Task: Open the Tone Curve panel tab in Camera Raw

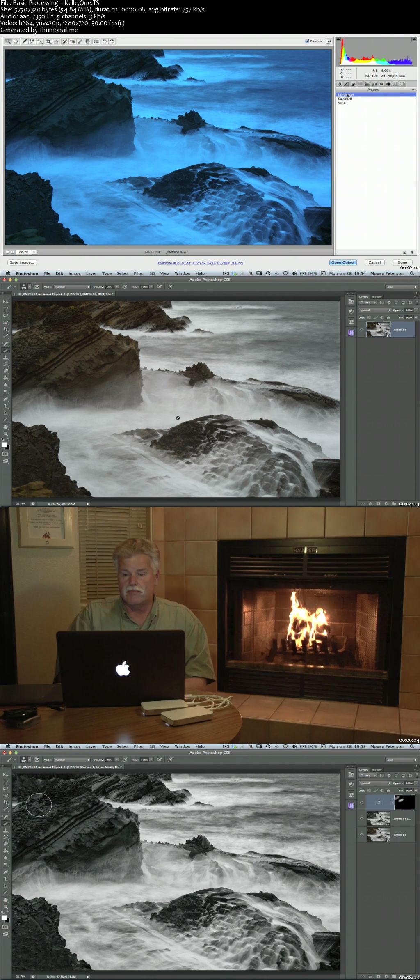Action: click(x=347, y=84)
